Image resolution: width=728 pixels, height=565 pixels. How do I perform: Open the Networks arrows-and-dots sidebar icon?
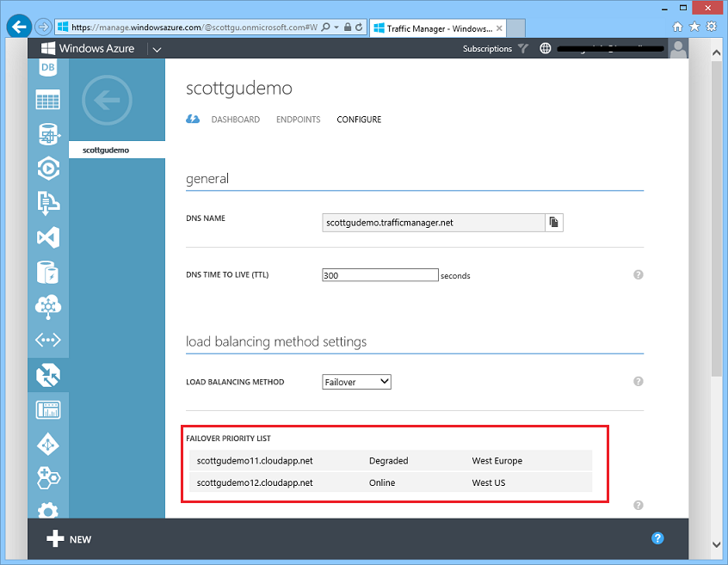(x=48, y=340)
